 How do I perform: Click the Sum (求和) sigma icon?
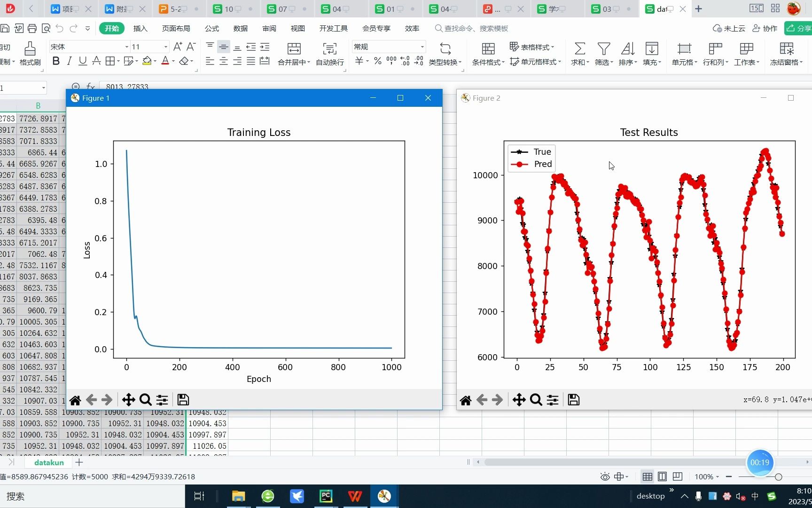click(580, 48)
